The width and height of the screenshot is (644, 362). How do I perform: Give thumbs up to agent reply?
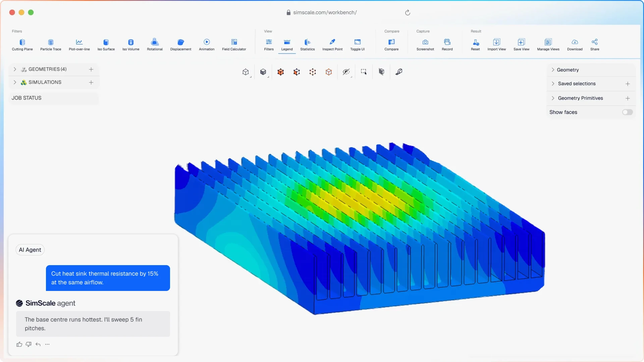19,344
